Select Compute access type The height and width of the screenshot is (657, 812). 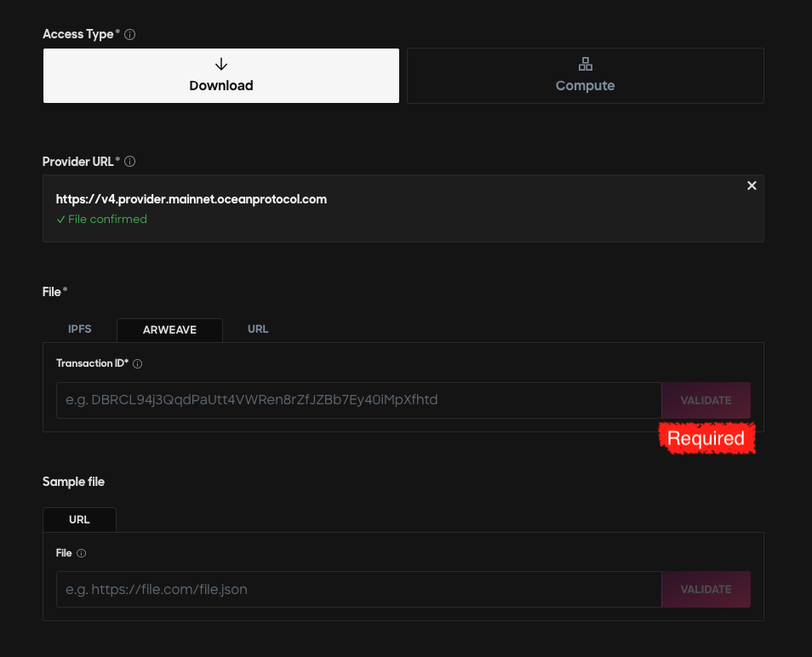pyautogui.click(x=586, y=76)
